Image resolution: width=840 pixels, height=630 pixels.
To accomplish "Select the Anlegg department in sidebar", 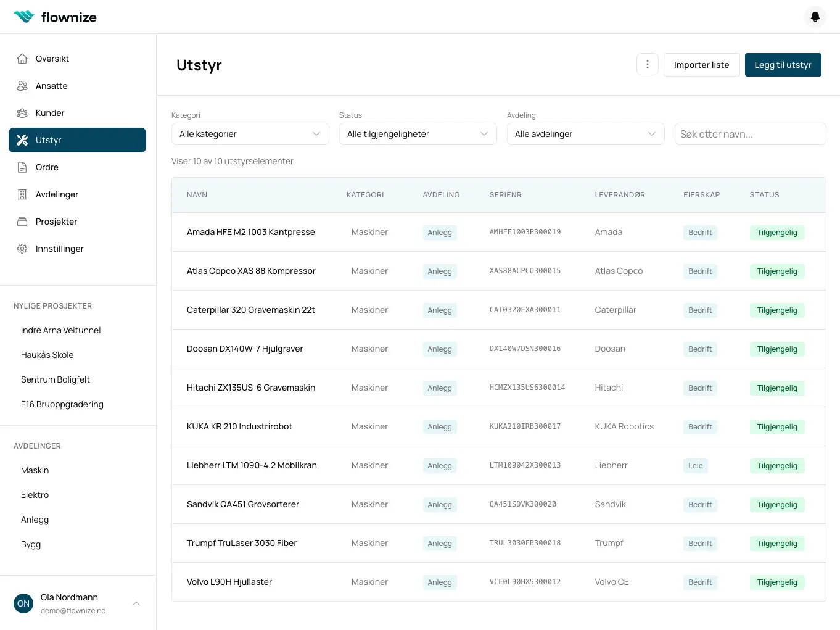I will [x=35, y=520].
